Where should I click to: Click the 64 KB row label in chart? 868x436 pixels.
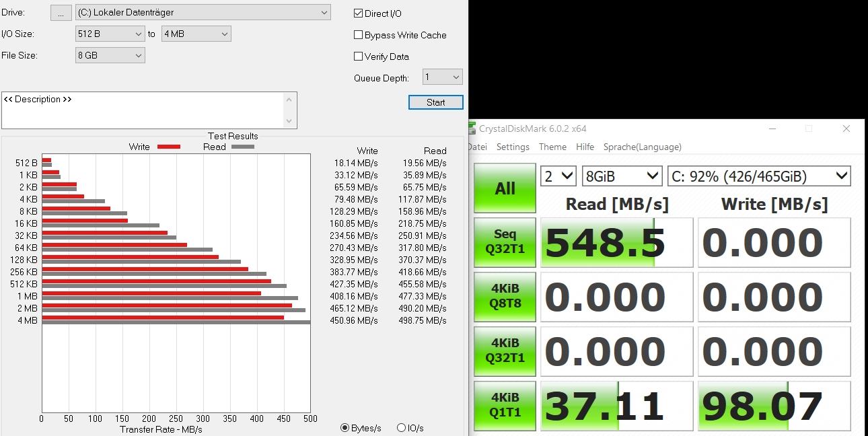point(26,248)
